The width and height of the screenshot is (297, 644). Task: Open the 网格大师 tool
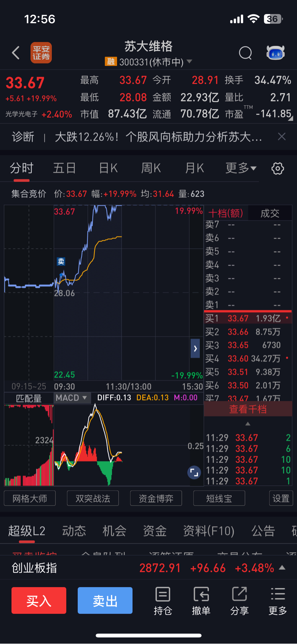[30, 498]
